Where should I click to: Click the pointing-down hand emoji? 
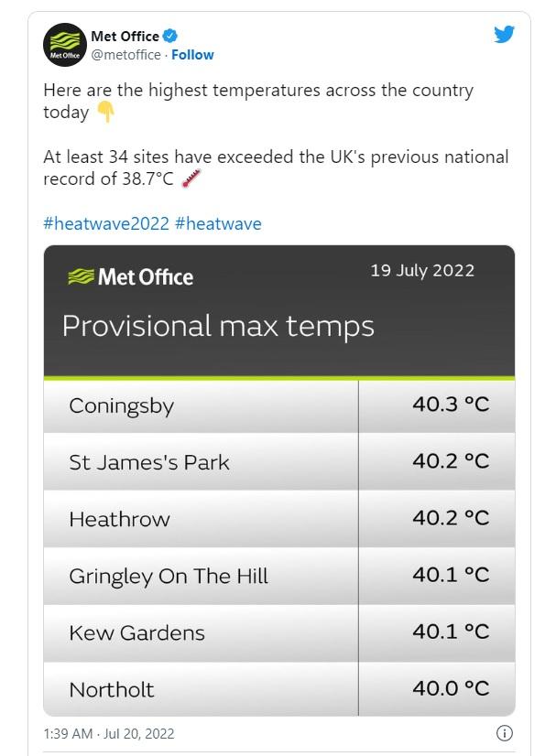tap(105, 113)
